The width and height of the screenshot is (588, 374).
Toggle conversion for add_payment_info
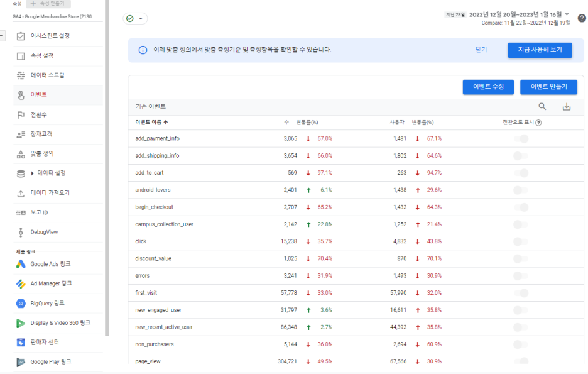(x=521, y=139)
